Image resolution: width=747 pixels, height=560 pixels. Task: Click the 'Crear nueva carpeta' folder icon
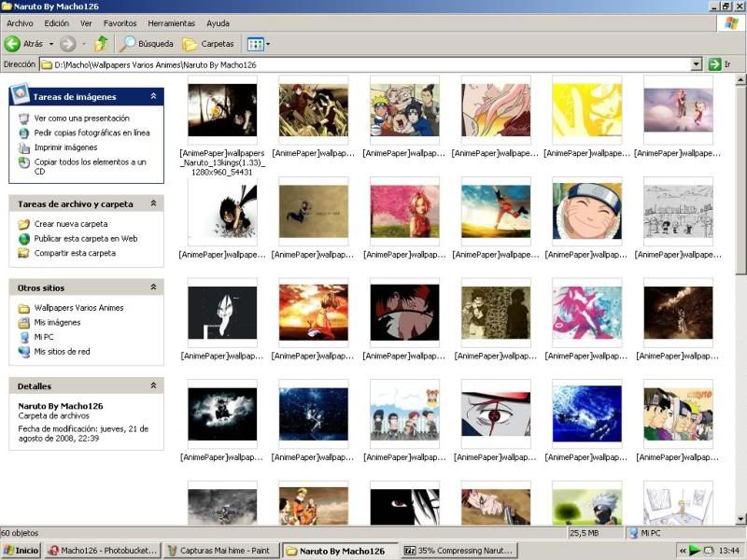tap(24, 224)
